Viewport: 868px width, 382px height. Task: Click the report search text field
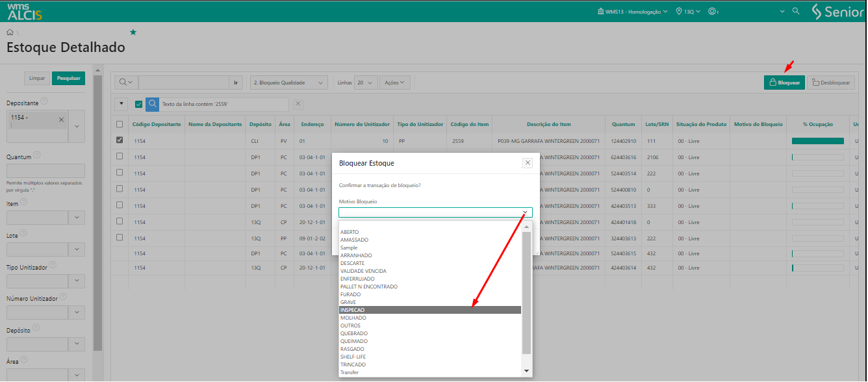[x=183, y=83]
